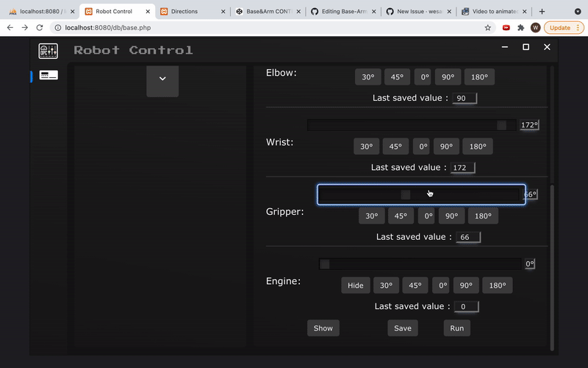Bookmark this page with the star icon
588x368 pixels.
pyautogui.click(x=487, y=27)
